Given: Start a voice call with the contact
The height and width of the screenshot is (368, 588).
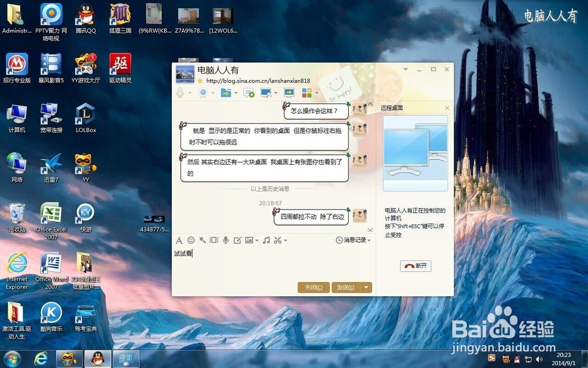Looking at the screenshot, I should tap(179, 92).
